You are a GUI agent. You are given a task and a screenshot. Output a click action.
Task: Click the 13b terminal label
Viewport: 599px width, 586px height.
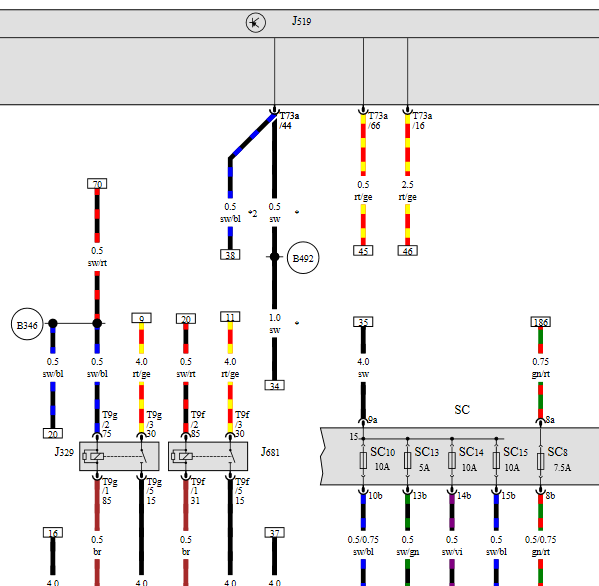419,495
